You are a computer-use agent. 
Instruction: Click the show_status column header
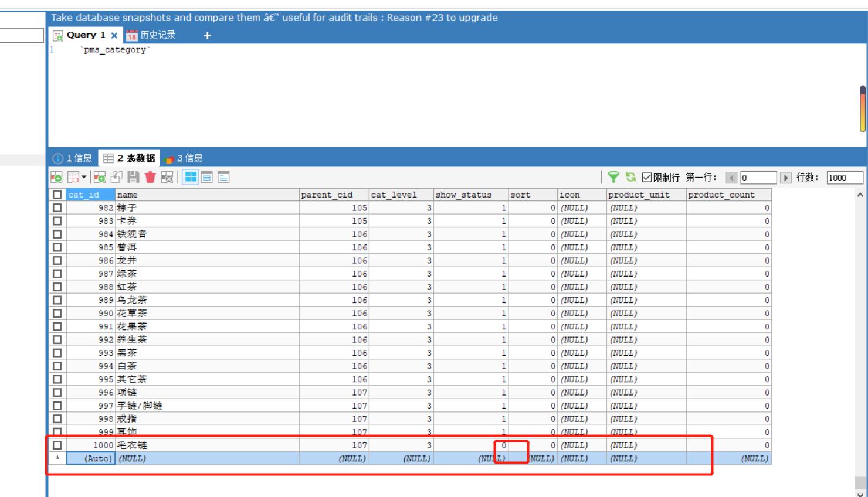[471, 195]
